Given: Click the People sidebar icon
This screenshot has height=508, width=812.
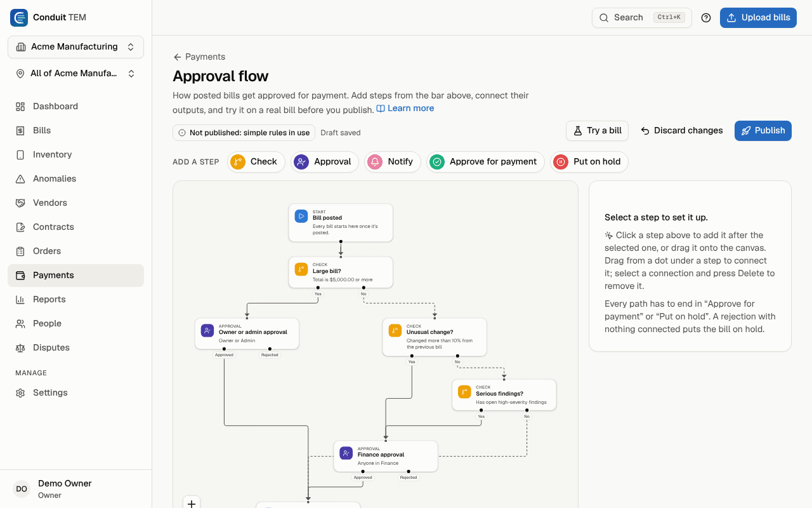Looking at the screenshot, I should (20, 324).
